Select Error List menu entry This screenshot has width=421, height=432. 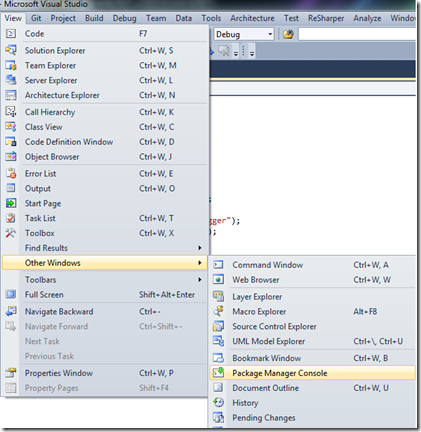[x=105, y=174]
